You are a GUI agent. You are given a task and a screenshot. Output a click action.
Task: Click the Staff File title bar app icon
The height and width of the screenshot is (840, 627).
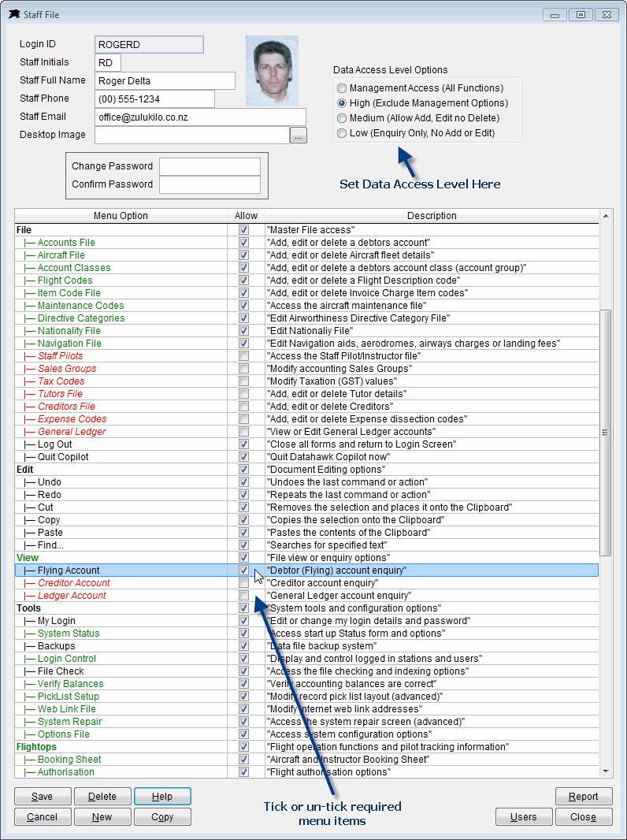point(14,14)
